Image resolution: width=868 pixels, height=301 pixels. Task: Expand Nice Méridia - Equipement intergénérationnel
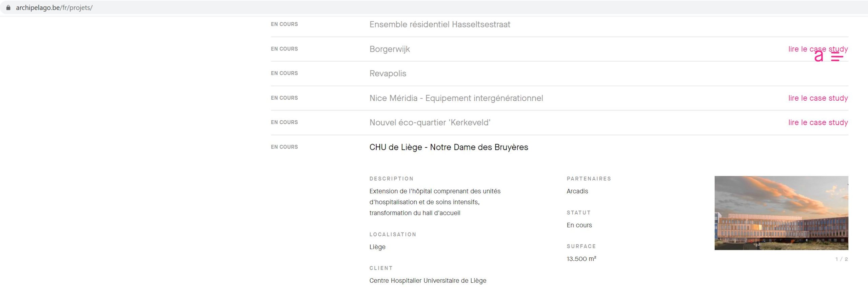click(x=456, y=98)
